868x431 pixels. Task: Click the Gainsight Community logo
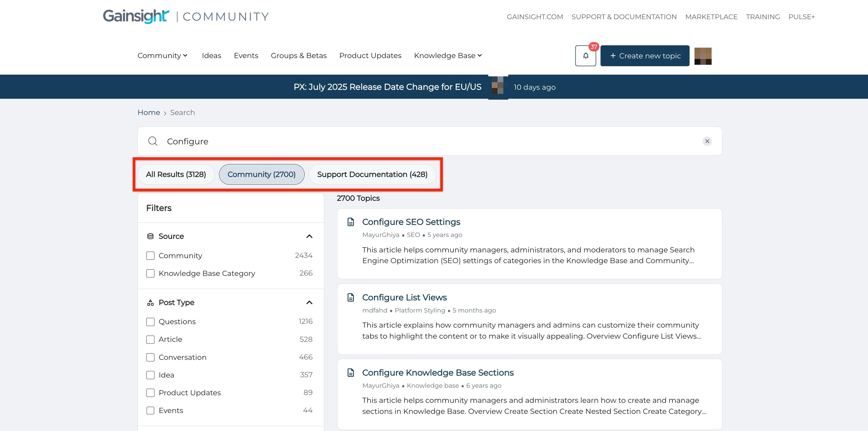click(186, 16)
